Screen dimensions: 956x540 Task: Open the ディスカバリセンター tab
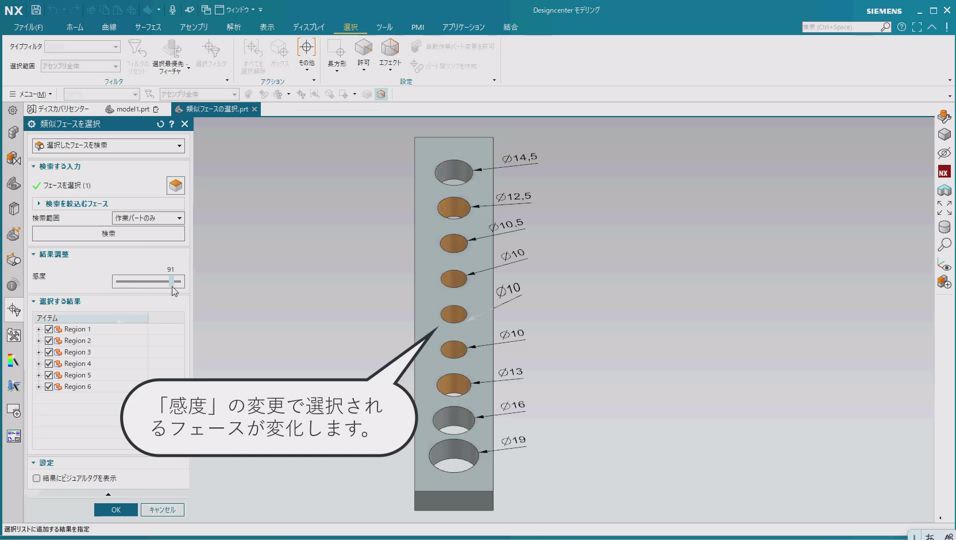(x=58, y=109)
